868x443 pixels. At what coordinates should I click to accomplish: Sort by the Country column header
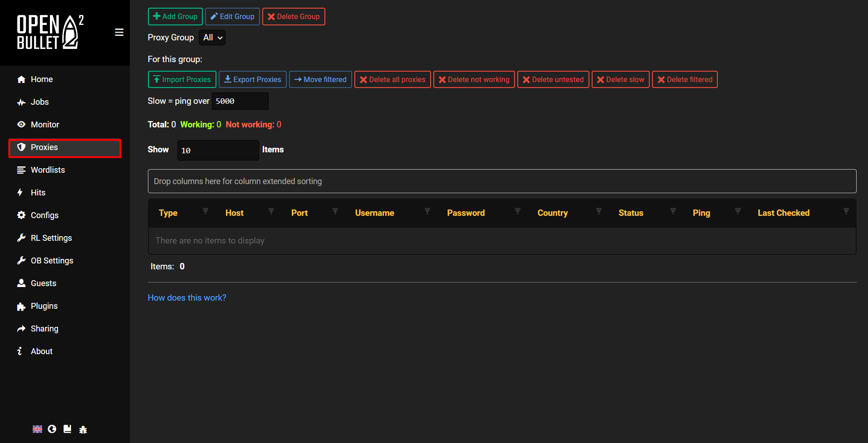(x=553, y=213)
